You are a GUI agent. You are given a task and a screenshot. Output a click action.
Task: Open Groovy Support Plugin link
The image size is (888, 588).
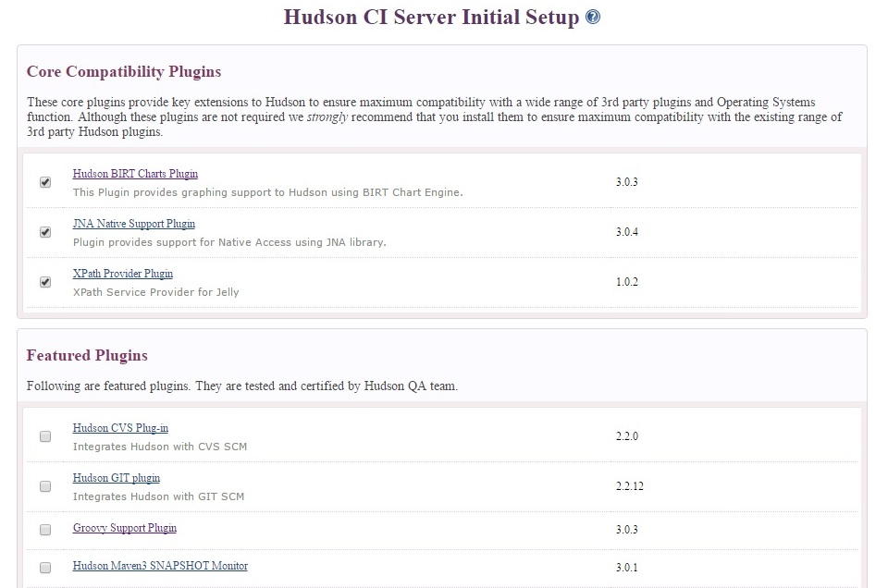[125, 528]
